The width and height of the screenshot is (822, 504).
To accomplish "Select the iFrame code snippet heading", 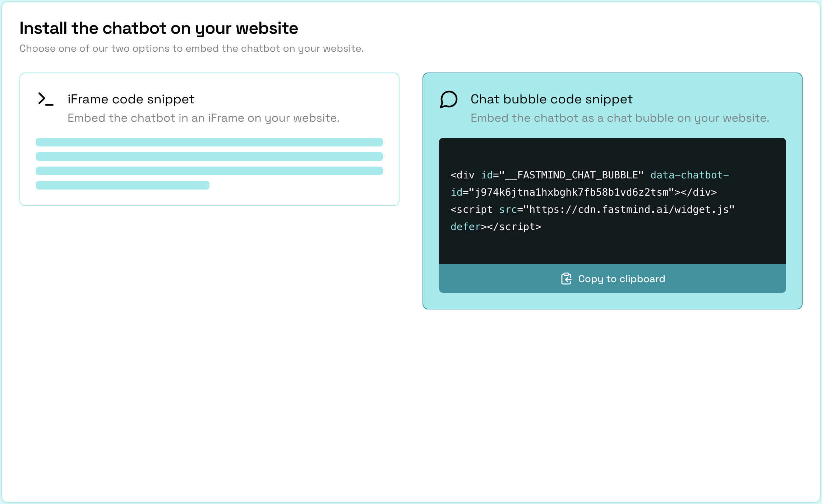I will point(131,99).
